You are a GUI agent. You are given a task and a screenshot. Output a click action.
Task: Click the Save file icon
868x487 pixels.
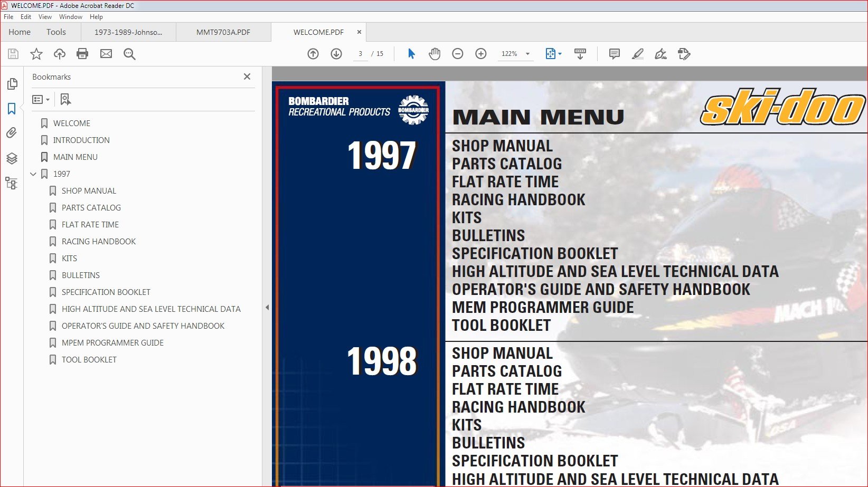point(13,54)
